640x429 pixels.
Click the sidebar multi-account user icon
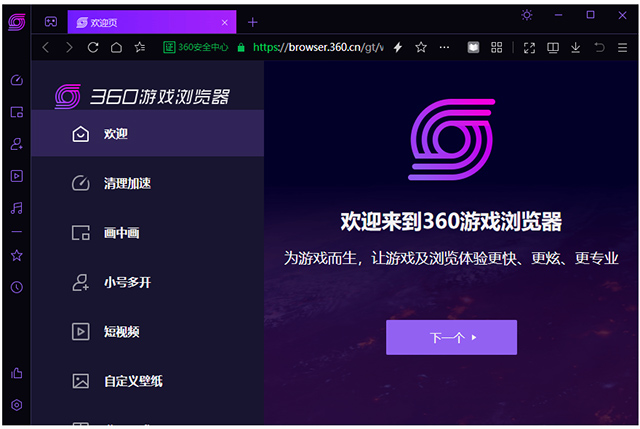tap(17, 144)
